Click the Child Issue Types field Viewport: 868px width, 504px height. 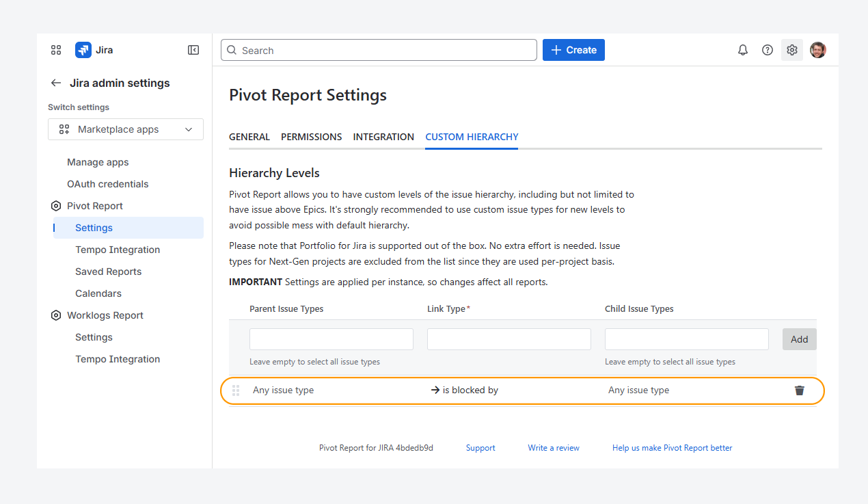[687, 339]
